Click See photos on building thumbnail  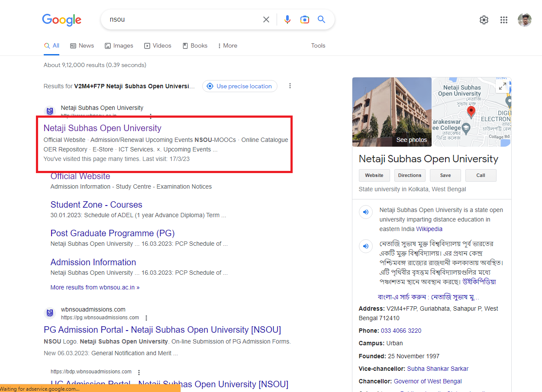pos(412,140)
